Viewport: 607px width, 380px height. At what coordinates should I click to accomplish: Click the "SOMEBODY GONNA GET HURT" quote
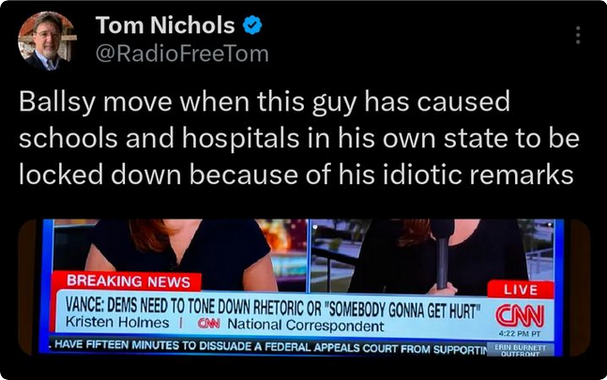(x=401, y=310)
